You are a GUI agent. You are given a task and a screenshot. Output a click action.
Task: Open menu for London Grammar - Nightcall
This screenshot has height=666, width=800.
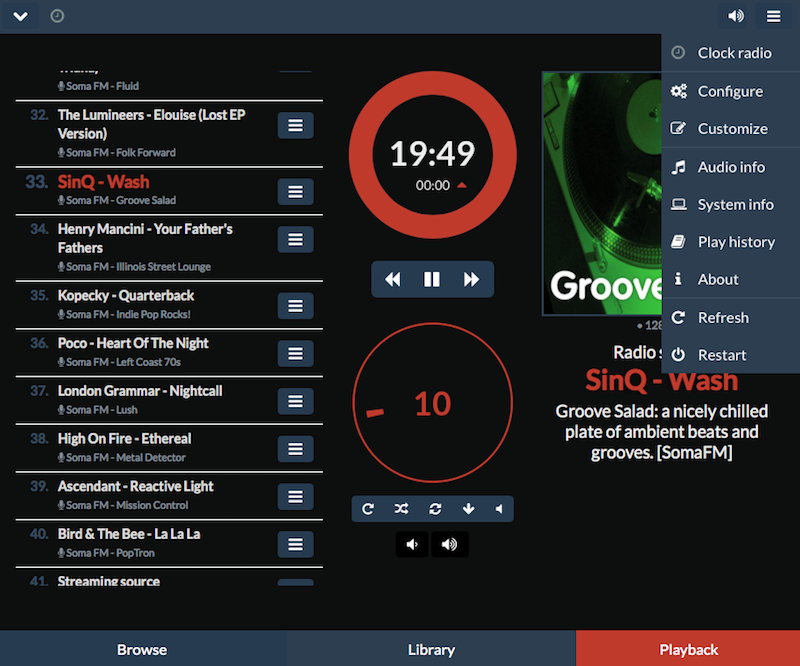click(295, 401)
